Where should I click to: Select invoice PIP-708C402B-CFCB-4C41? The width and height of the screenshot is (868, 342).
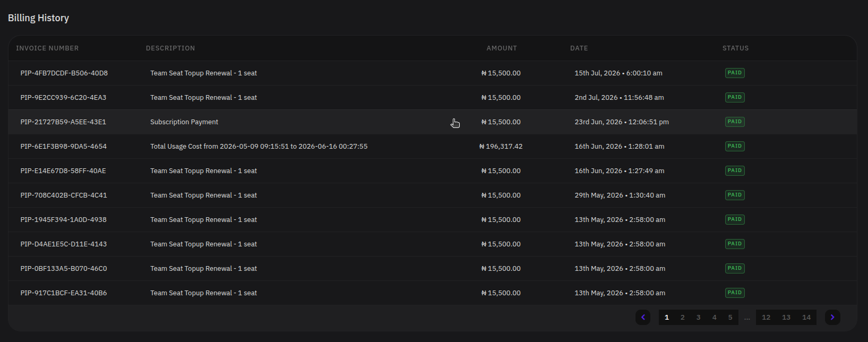click(64, 195)
